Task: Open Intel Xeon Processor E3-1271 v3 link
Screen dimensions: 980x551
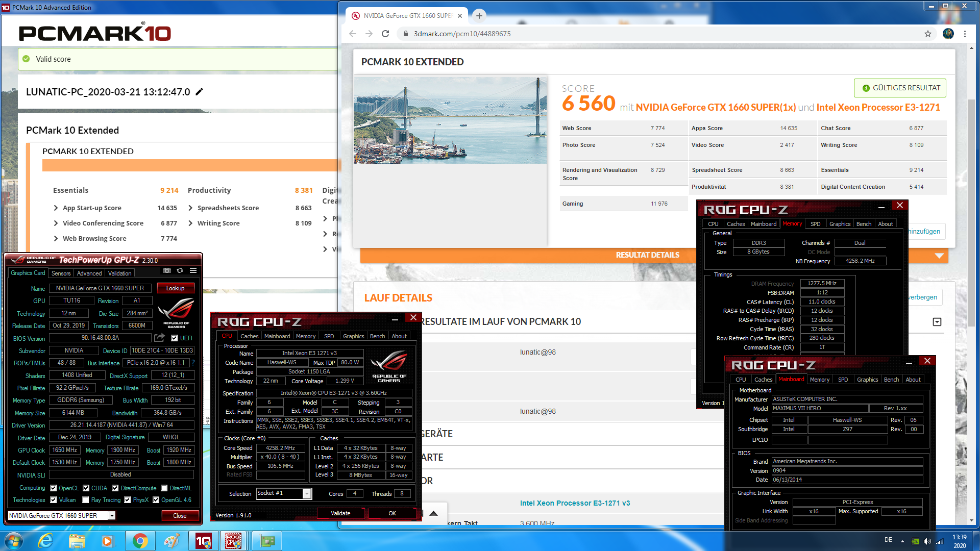Action: [575, 503]
